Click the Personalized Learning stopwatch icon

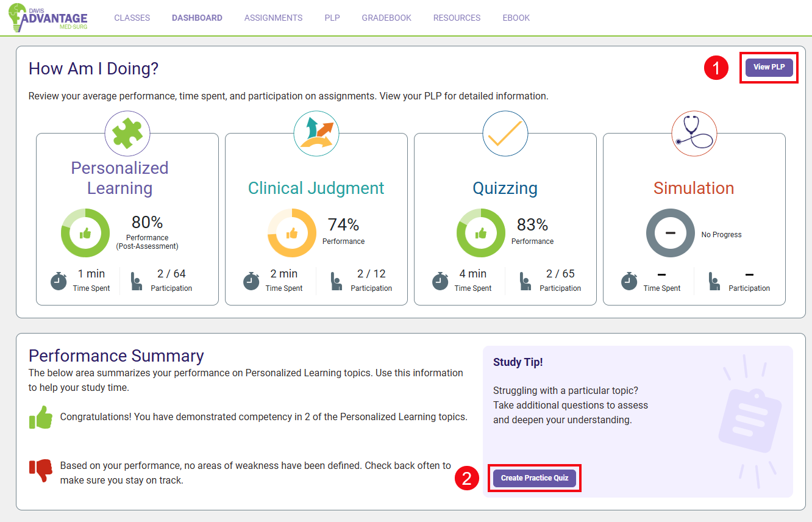[59, 281]
